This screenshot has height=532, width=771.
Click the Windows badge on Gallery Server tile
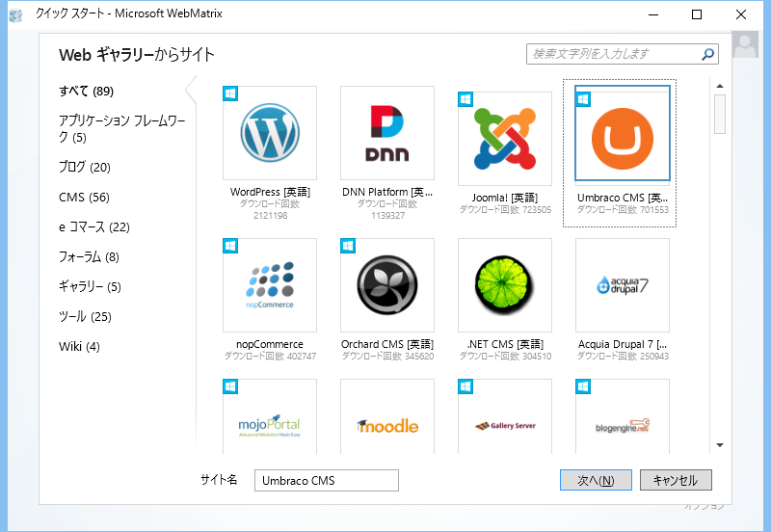[x=465, y=386]
